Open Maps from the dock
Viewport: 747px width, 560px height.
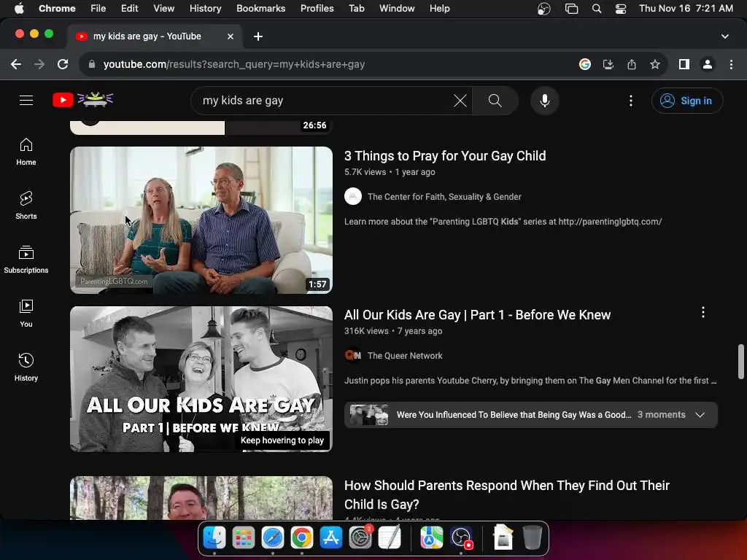432,538
